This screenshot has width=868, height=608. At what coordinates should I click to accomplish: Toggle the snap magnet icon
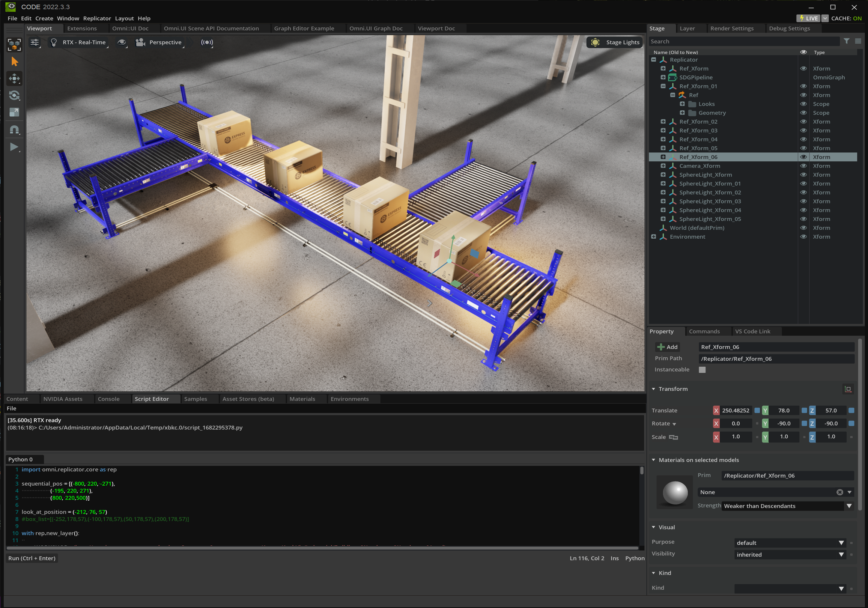(x=14, y=130)
